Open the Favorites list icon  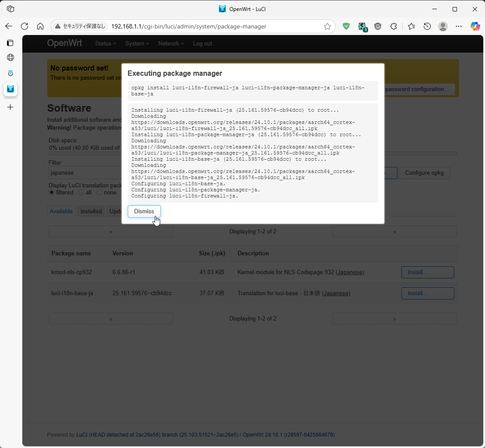point(411,26)
